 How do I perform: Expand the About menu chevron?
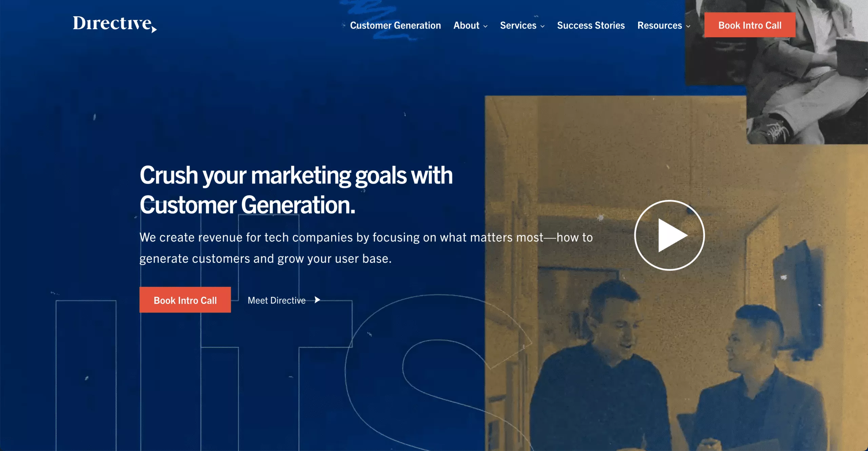[486, 26]
